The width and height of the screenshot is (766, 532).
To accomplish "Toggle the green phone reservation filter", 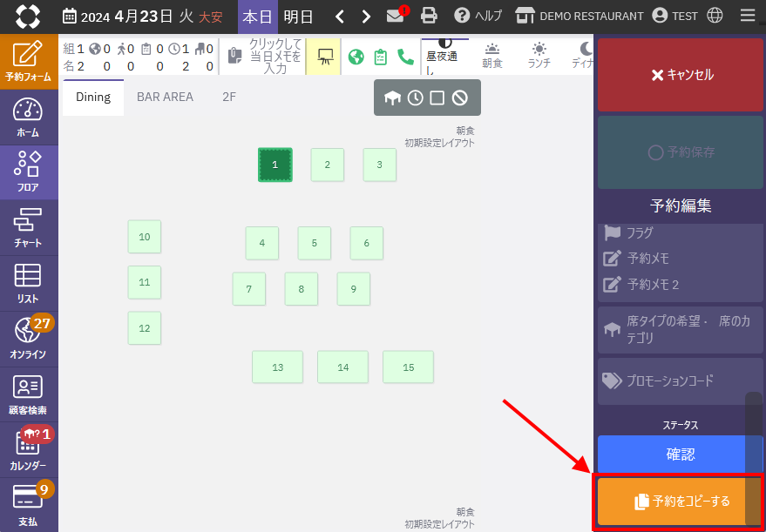I will point(405,57).
